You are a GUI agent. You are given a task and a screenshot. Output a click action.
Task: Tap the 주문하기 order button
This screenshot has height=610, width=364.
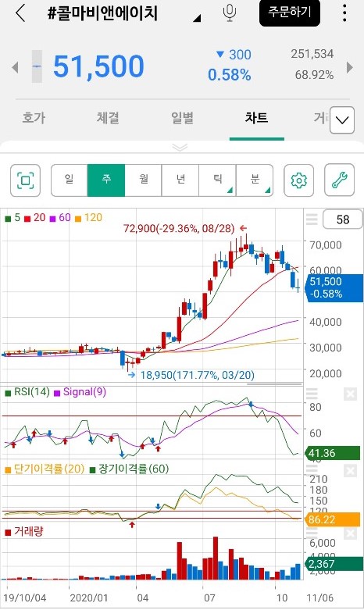(290, 12)
